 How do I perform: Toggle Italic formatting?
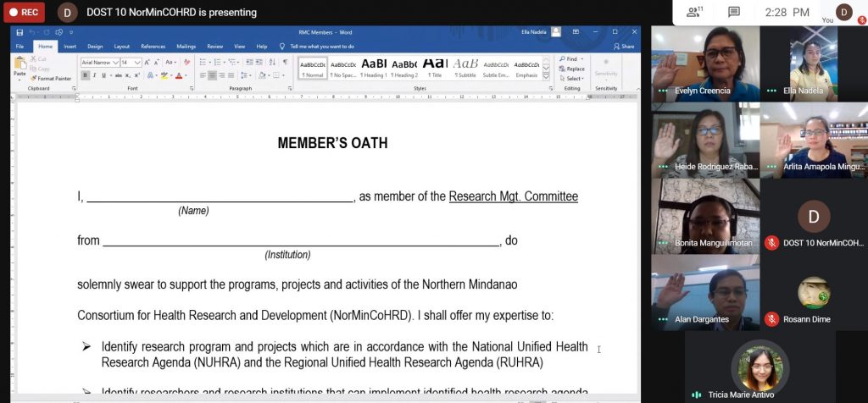95,75
